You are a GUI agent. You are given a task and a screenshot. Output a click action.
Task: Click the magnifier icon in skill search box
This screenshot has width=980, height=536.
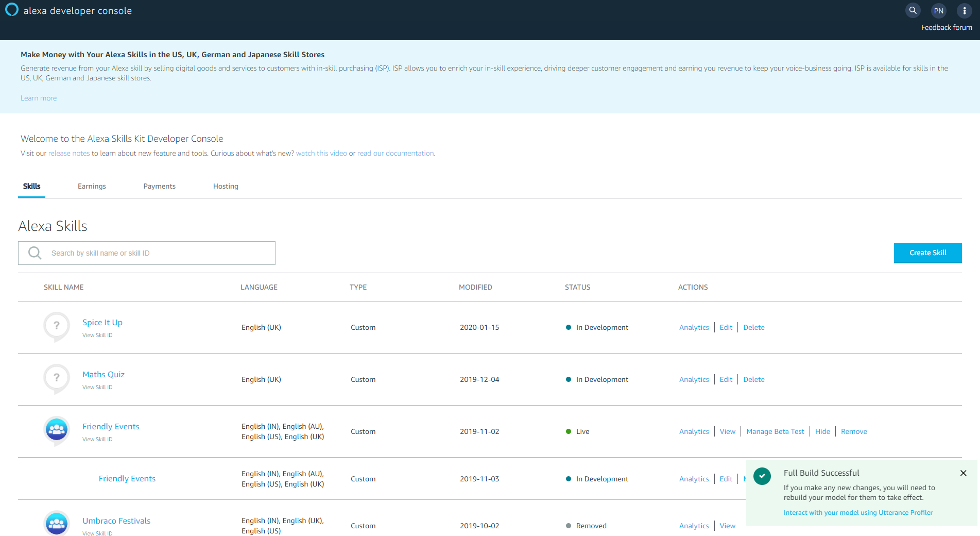pos(35,253)
